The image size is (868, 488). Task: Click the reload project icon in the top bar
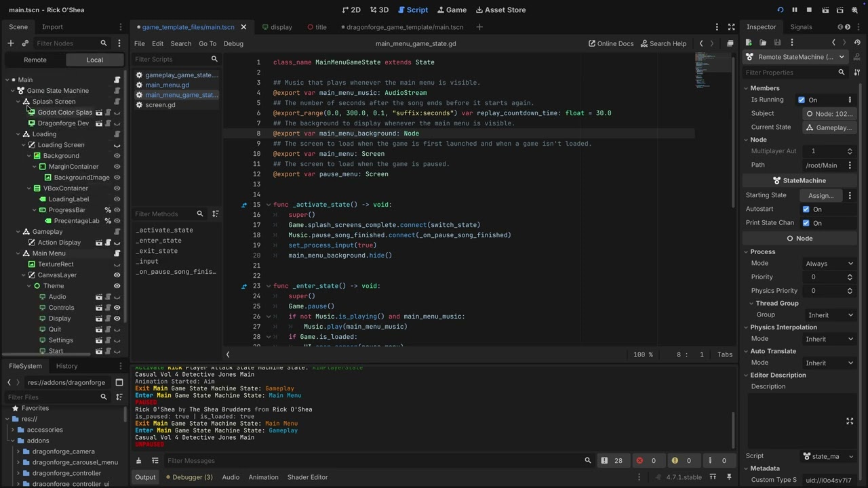tap(780, 10)
